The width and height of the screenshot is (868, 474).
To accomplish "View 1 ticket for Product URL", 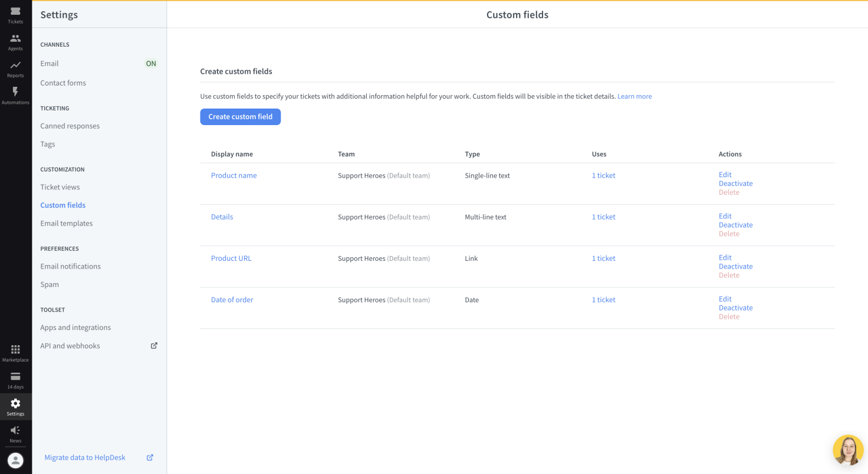I will click(604, 258).
